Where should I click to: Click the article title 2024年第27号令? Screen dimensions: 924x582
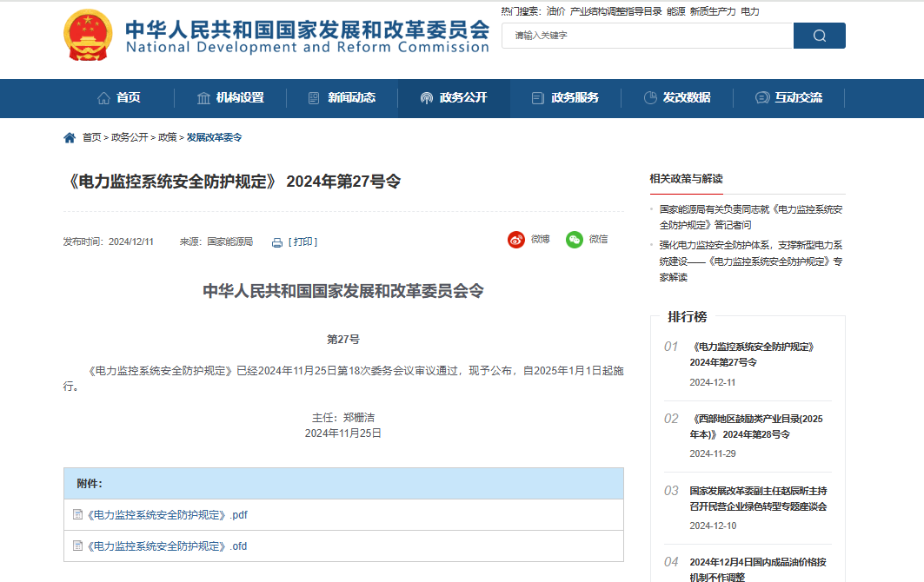tap(343, 182)
